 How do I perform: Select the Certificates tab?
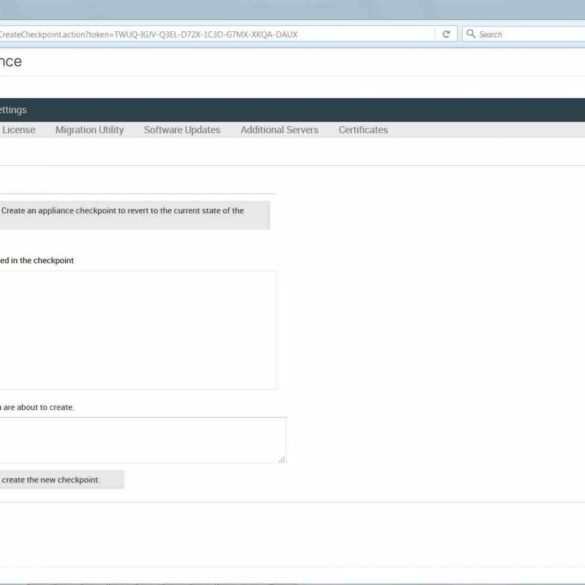[363, 130]
